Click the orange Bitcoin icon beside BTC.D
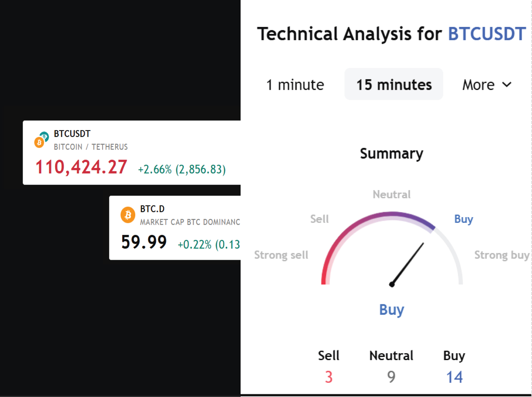Screen dimensions: 532x397 click(128, 215)
